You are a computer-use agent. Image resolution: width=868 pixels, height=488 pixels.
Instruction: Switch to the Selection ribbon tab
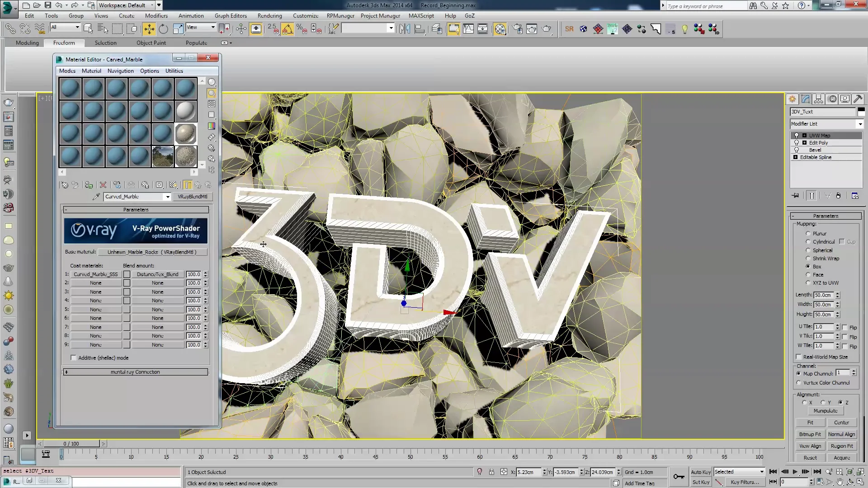[106, 42]
